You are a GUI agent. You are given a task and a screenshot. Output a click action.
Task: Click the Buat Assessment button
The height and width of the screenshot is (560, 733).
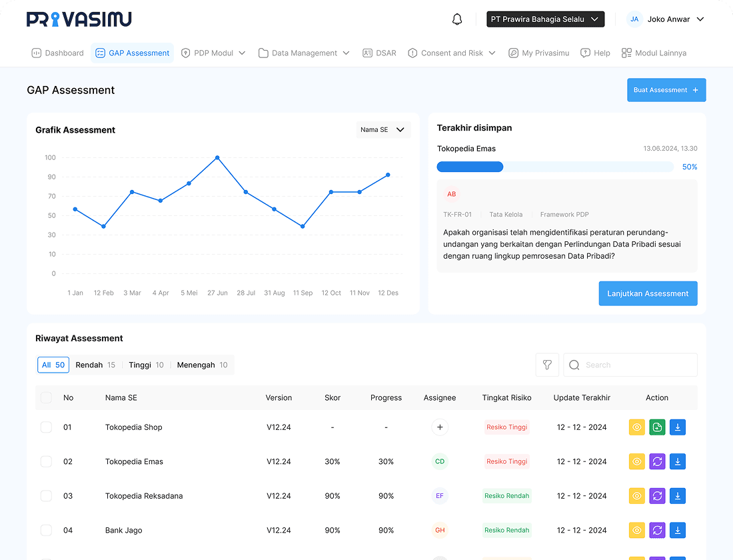(x=666, y=90)
